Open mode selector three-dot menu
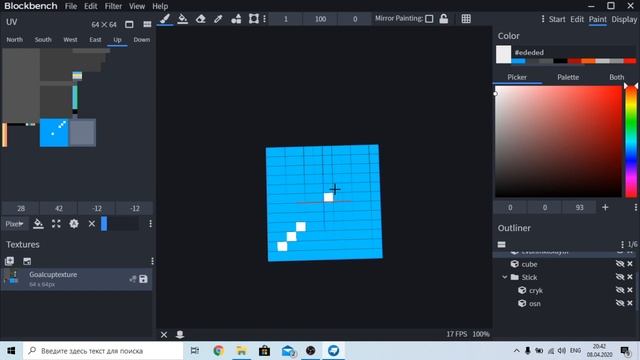 tap(542, 19)
